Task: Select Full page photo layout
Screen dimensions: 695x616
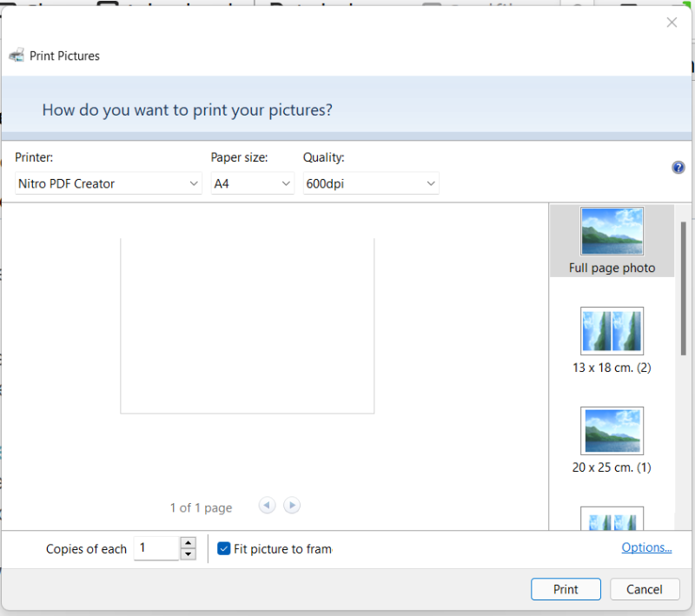Action: coord(612,240)
